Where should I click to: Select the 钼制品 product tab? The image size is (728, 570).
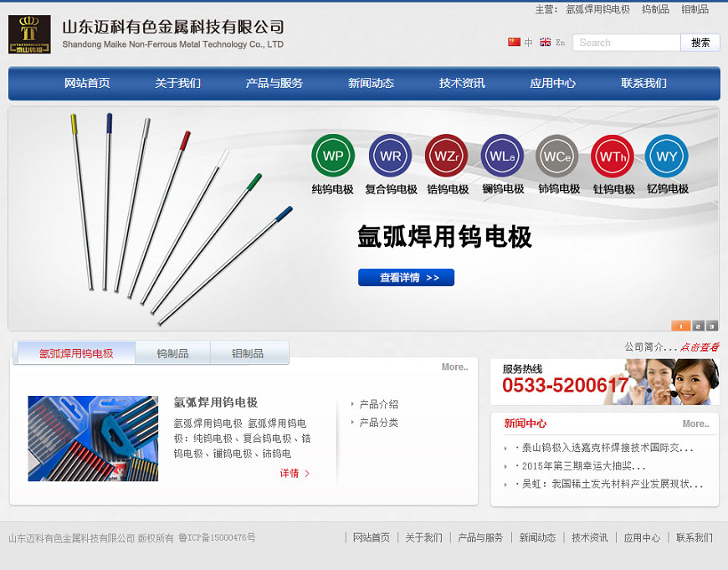tap(248, 353)
